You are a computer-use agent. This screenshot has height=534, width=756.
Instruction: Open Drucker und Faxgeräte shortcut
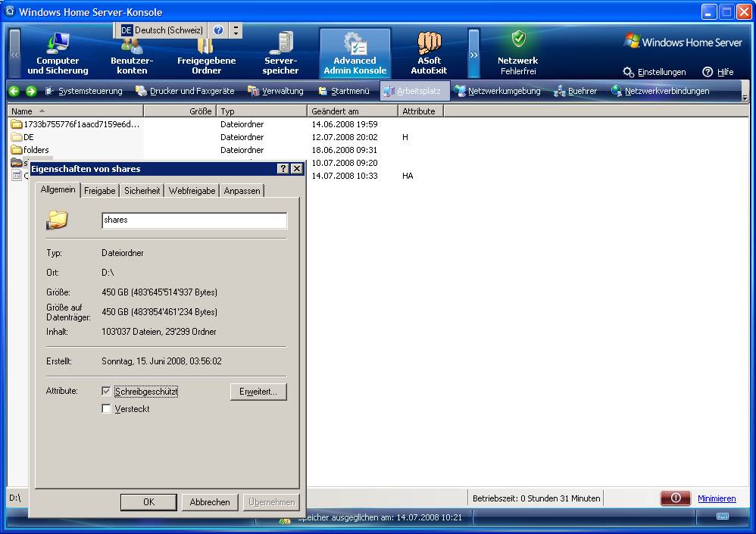point(185,91)
